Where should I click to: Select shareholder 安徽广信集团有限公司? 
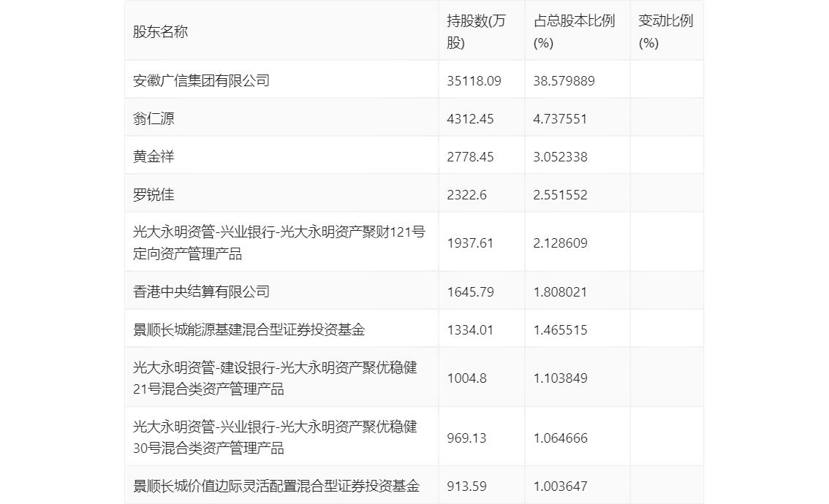point(202,81)
